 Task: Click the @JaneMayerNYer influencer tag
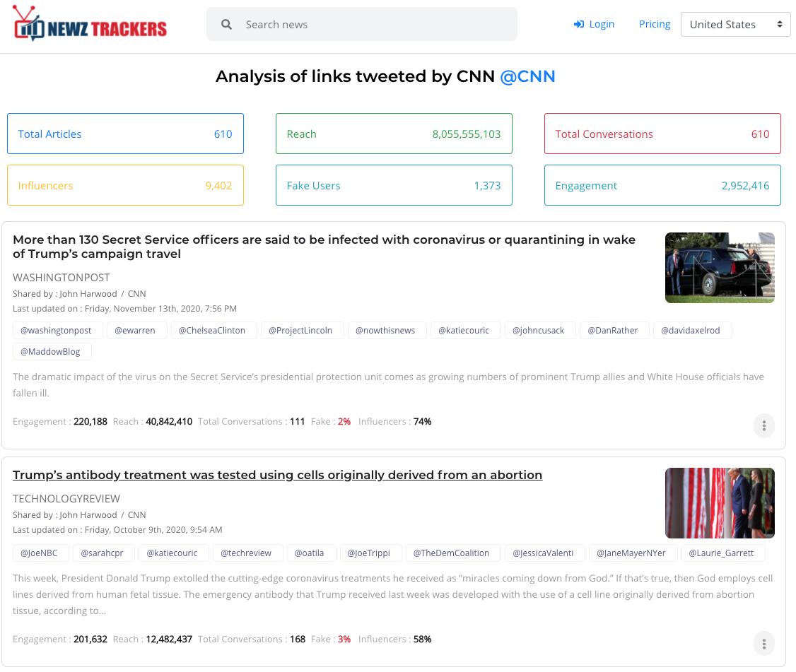point(633,553)
